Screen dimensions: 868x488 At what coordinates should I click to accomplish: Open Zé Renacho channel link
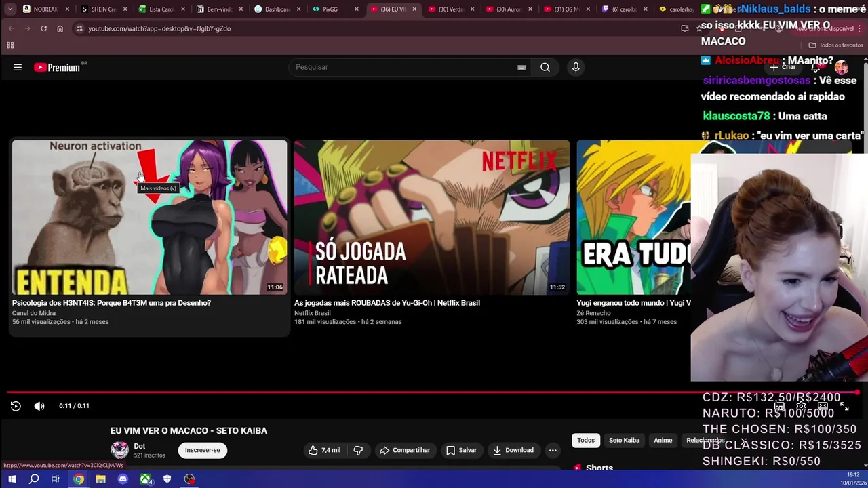tap(593, 313)
